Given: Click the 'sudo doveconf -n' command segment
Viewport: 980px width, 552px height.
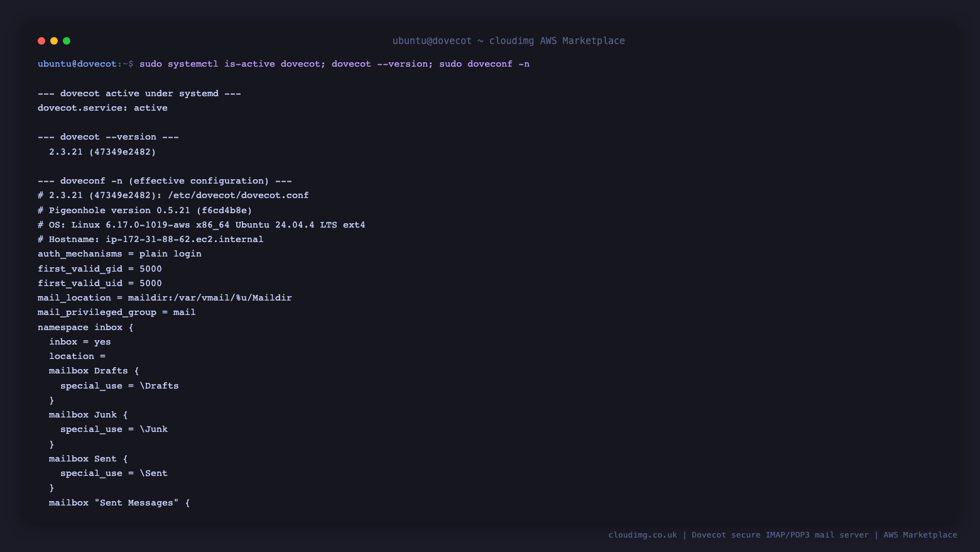Looking at the screenshot, I should [484, 64].
